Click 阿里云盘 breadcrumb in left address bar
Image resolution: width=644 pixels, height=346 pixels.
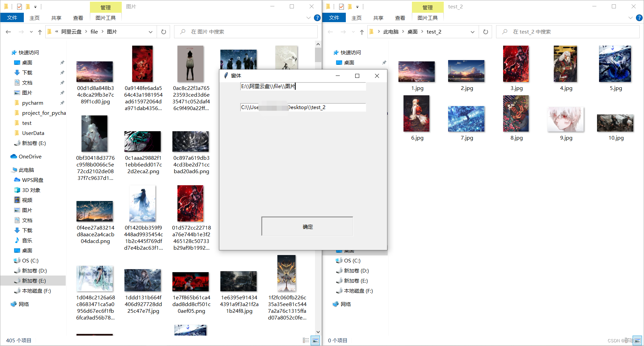click(x=71, y=32)
